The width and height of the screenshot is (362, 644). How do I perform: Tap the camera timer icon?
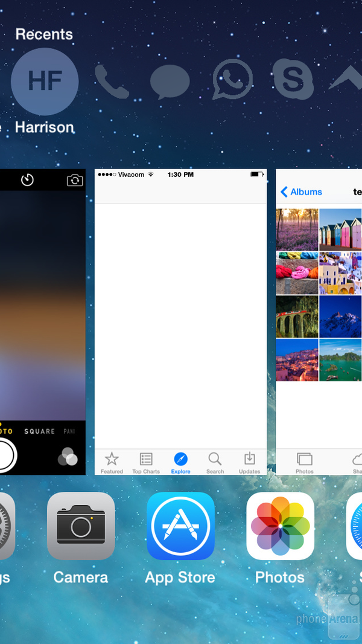(x=28, y=180)
